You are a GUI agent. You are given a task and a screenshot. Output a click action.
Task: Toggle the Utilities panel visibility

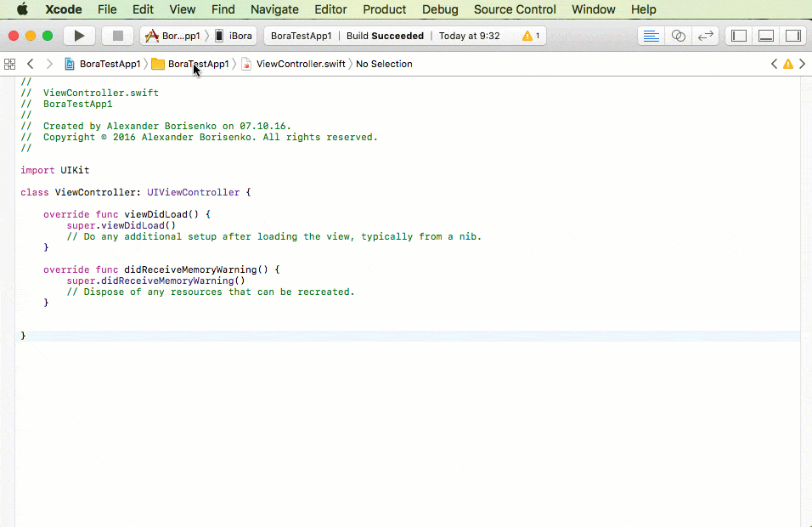(x=792, y=36)
